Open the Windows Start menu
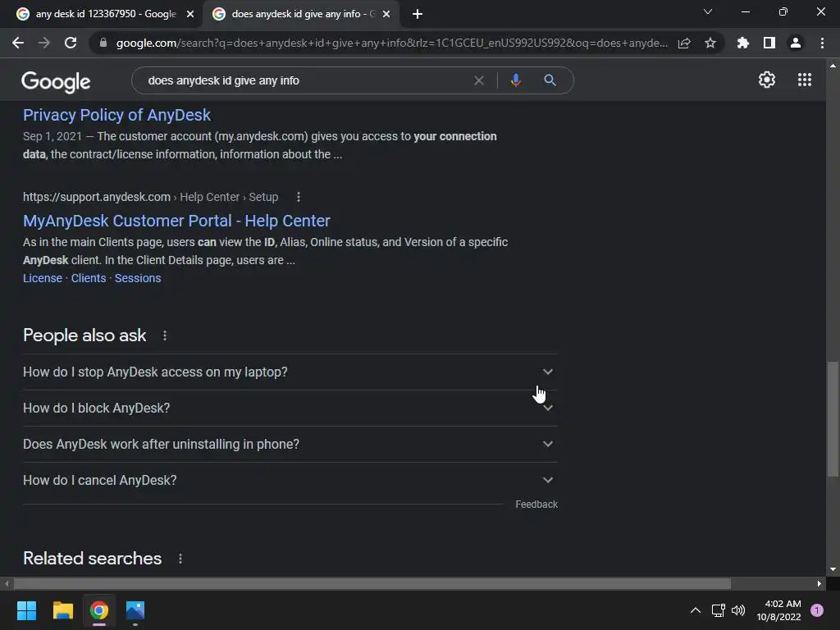 pos(26,610)
